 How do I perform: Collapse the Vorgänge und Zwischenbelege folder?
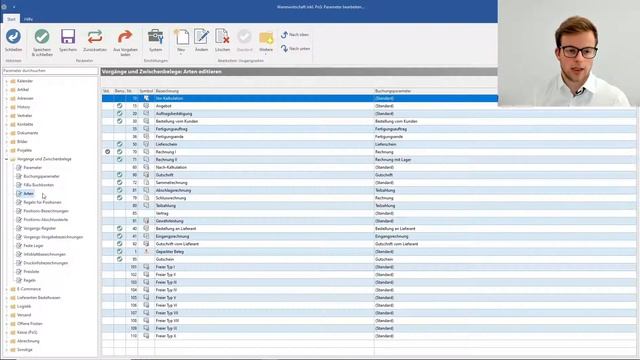pyautogui.click(x=7, y=159)
